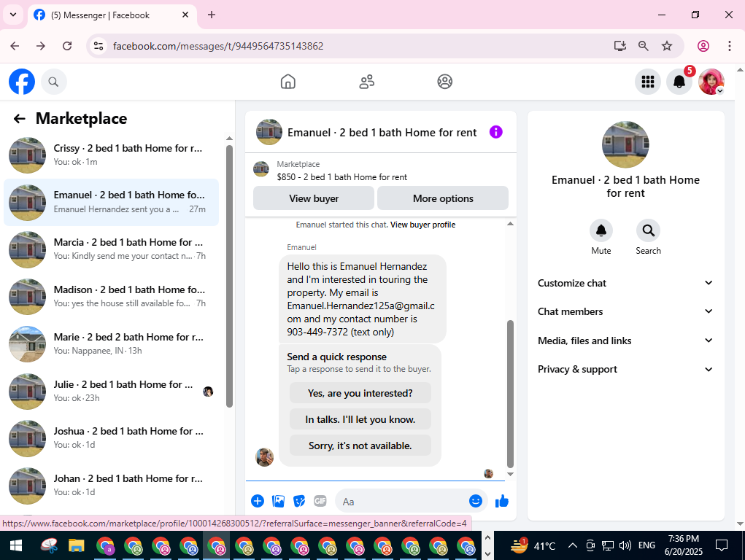Open the Facebook logo home link
745x560 pixels.
tap(22, 82)
